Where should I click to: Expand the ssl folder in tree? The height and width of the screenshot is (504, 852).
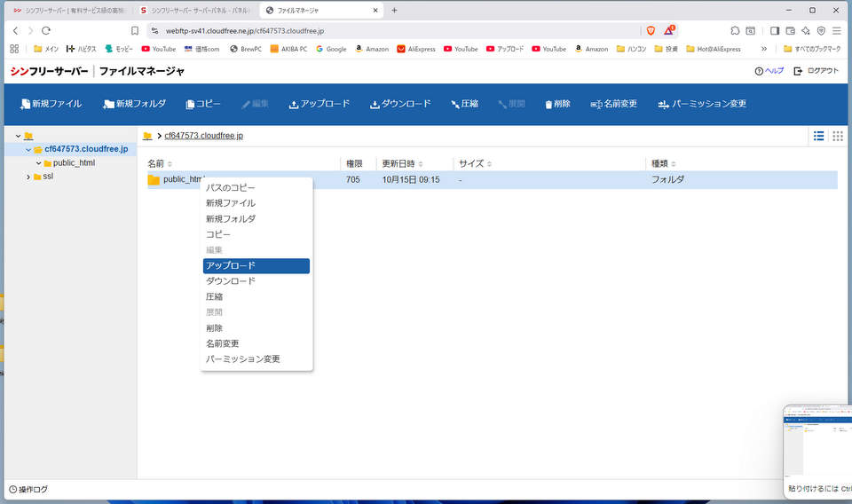coord(28,177)
